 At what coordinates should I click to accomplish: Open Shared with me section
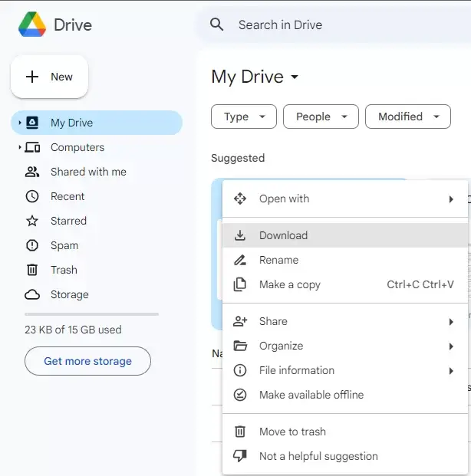click(88, 172)
